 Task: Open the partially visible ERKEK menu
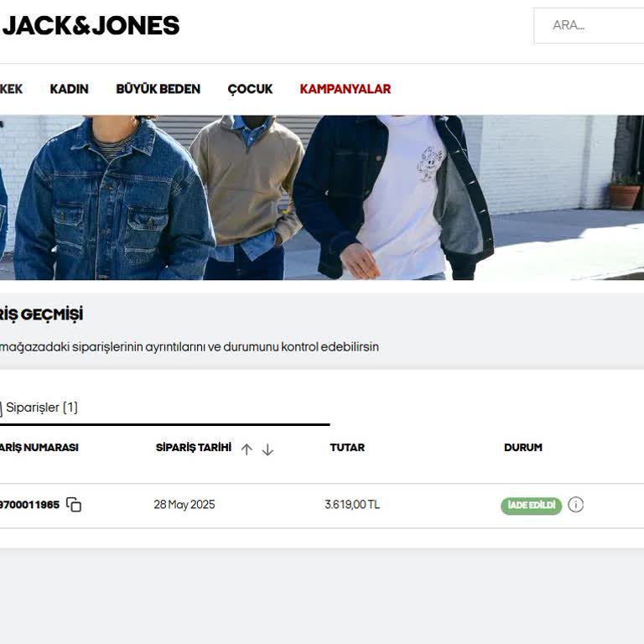[x=11, y=89]
